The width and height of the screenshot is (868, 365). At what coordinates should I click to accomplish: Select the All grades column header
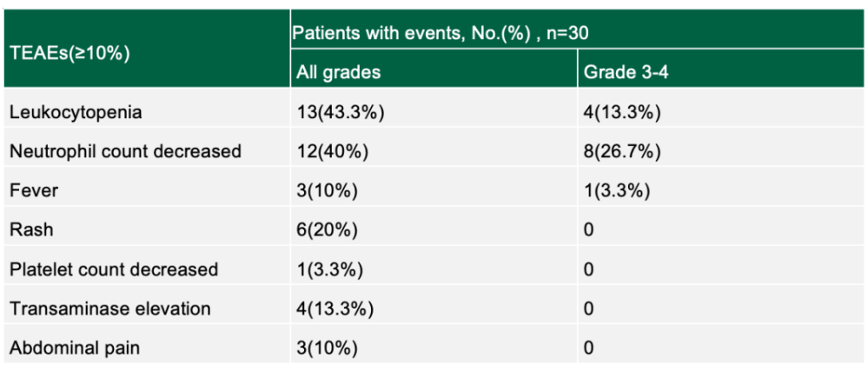click(338, 72)
